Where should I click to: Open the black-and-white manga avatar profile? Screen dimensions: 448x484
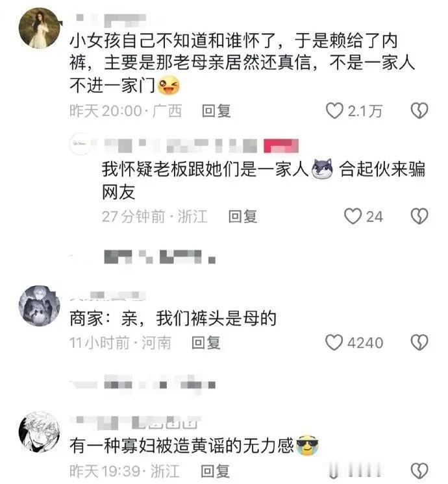pos(40,432)
